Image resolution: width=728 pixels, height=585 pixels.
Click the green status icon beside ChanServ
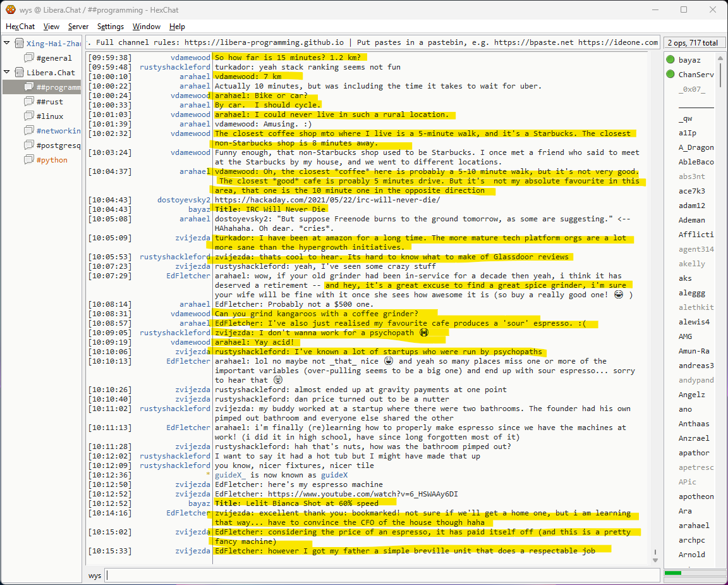point(670,75)
